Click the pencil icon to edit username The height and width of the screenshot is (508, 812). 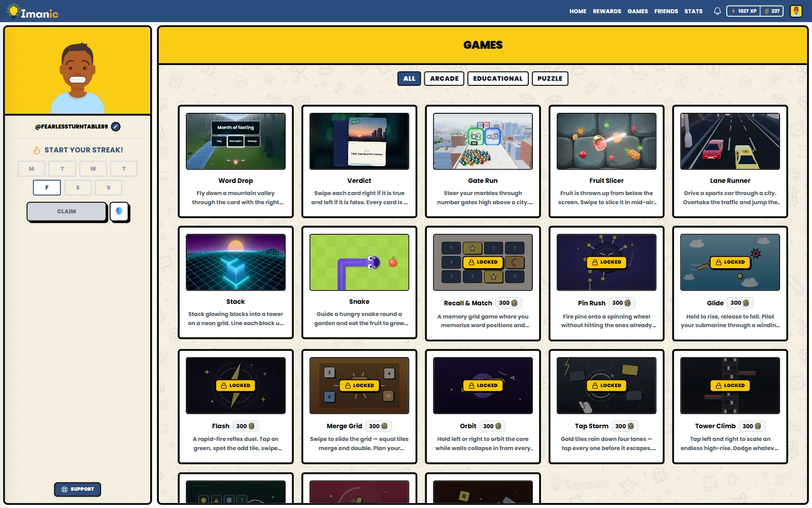click(x=116, y=126)
